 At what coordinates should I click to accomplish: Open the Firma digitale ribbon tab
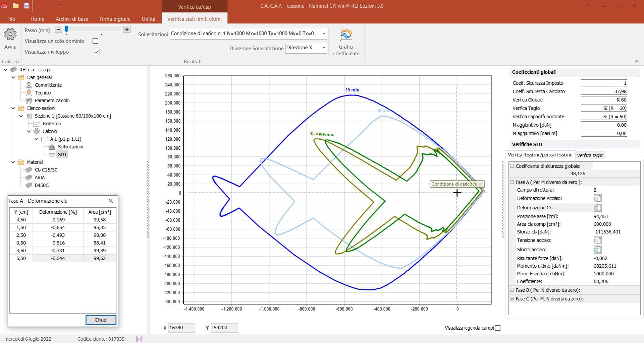coord(115,19)
